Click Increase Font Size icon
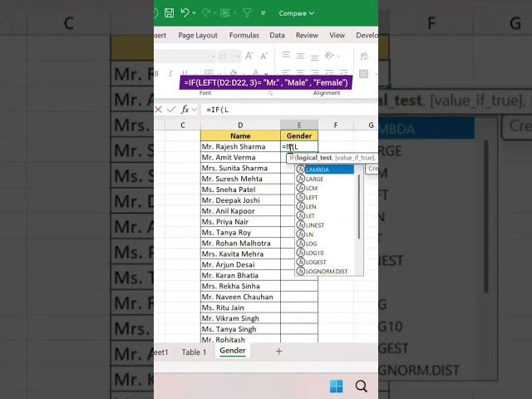532x399 pixels. point(249,56)
